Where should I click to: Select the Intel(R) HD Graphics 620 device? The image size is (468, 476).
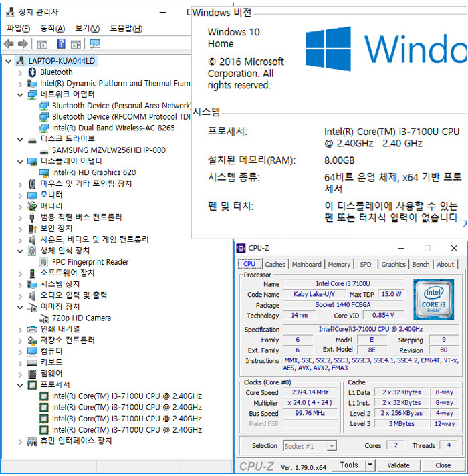(94, 172)
